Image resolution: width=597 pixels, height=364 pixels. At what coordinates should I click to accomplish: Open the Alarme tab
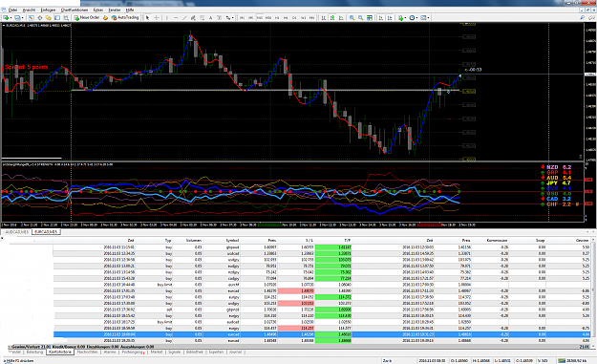coord(110,353)
